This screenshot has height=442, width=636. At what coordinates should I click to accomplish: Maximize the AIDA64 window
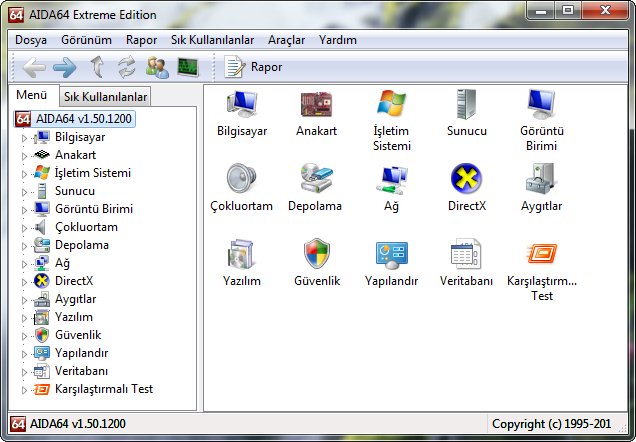click(x=568, y=10)
